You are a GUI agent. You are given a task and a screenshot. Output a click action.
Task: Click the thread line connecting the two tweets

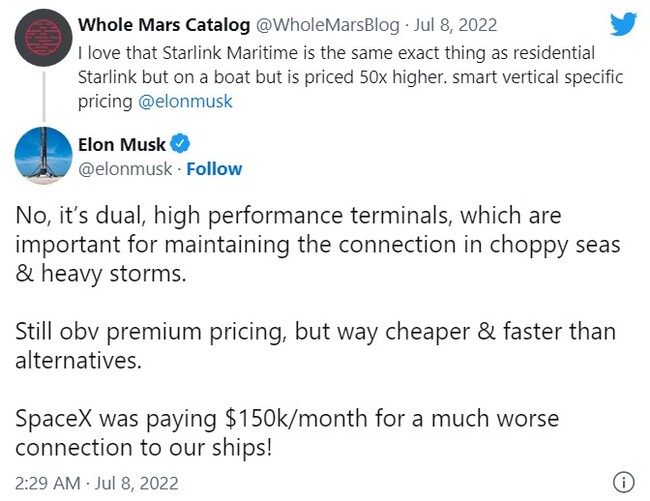coord(44,97)
